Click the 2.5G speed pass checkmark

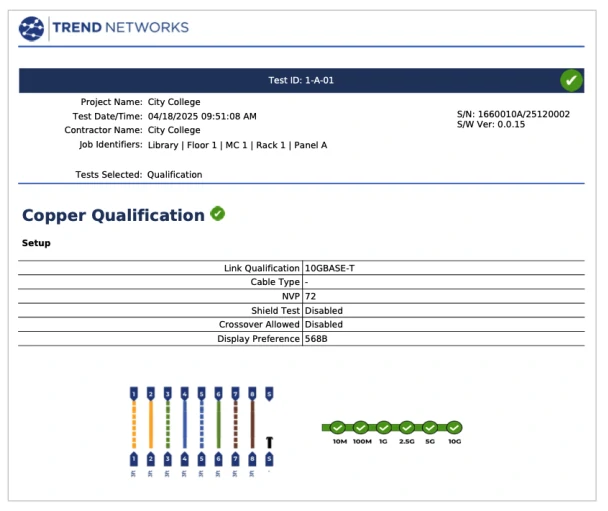point(407,428)
